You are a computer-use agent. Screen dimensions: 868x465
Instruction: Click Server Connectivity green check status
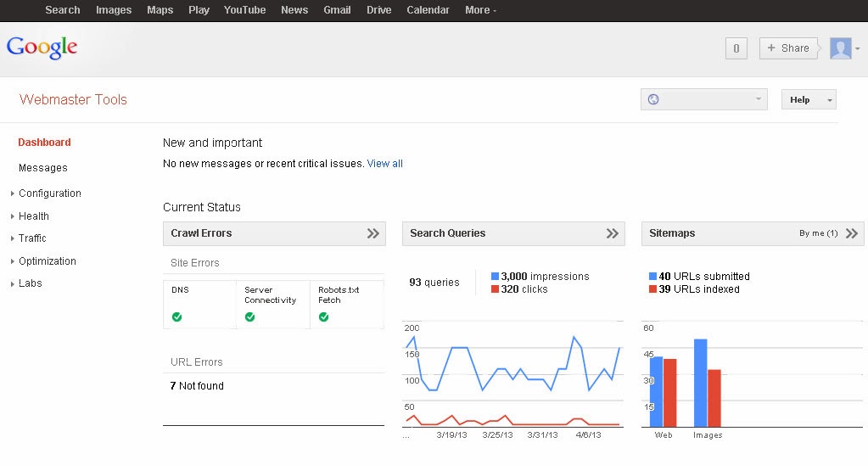(250, 317)
